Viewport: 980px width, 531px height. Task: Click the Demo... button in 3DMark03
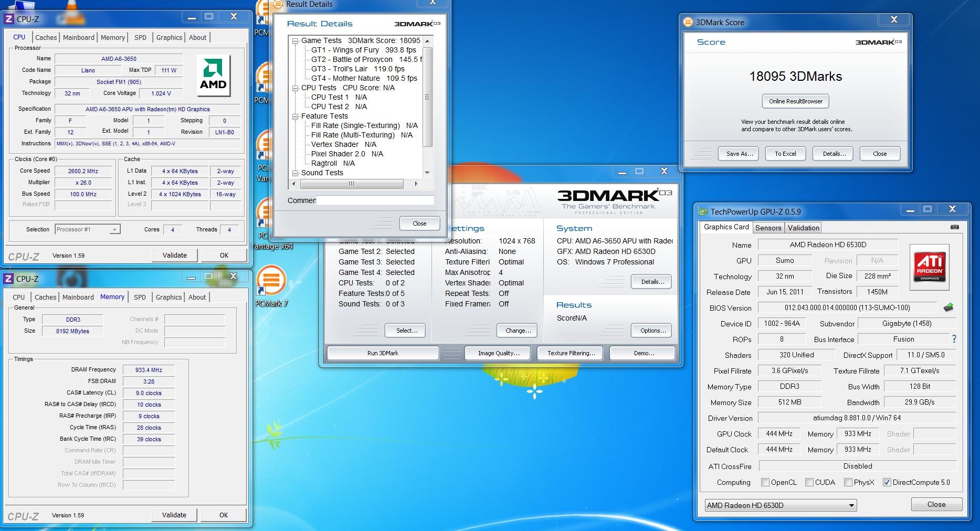[642, 353]
